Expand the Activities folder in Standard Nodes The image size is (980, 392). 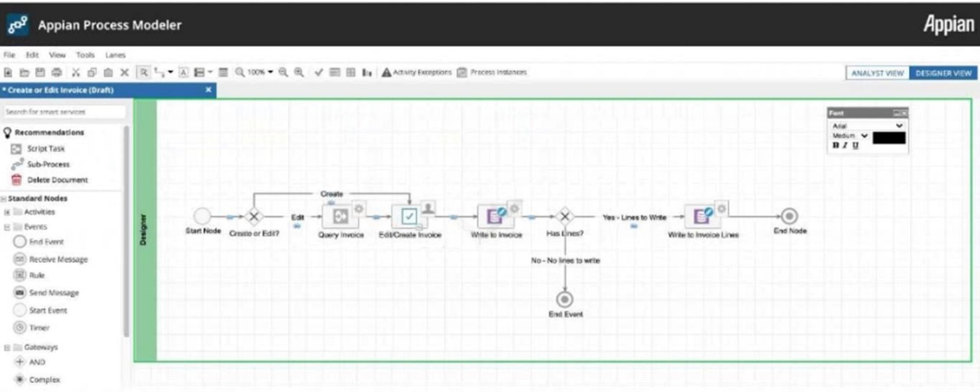pos(8,212)
